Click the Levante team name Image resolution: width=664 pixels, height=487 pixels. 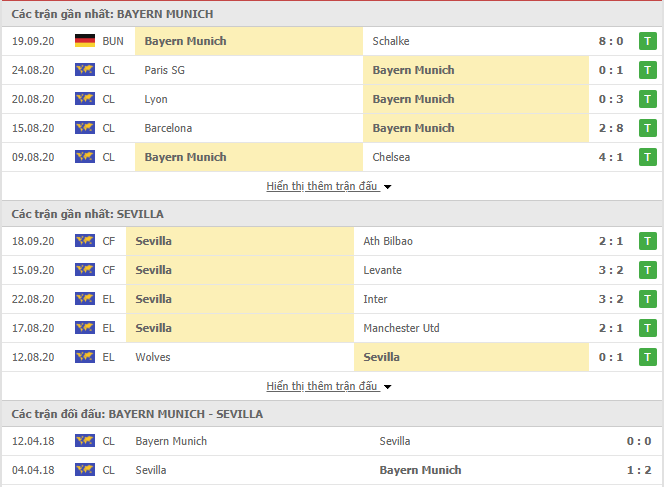click(x=382, y=270)
